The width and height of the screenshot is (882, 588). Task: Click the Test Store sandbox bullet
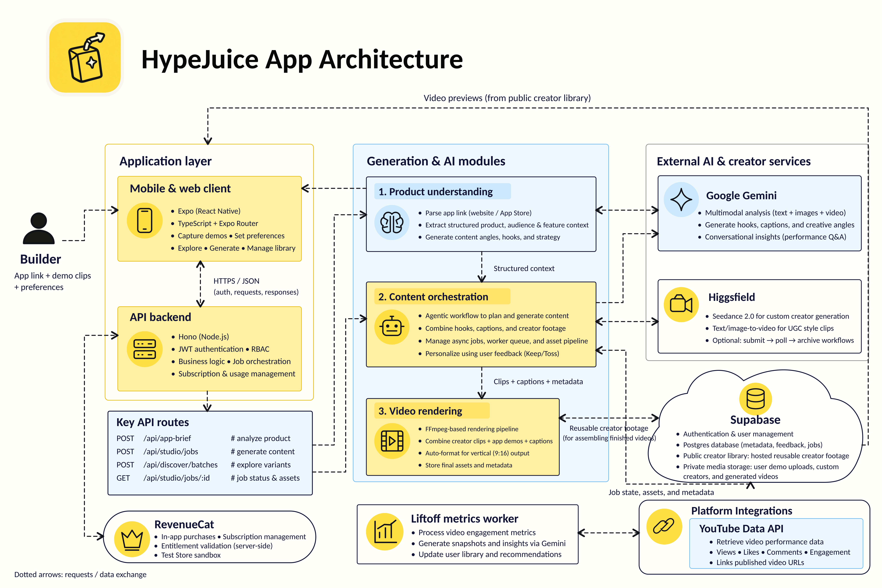tap(187, 555)
